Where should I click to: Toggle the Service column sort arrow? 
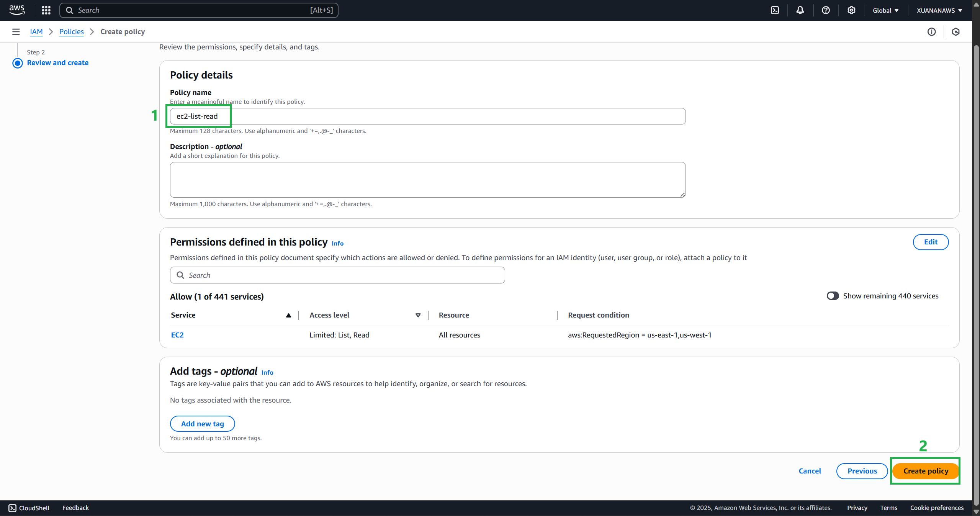point(288,315)
